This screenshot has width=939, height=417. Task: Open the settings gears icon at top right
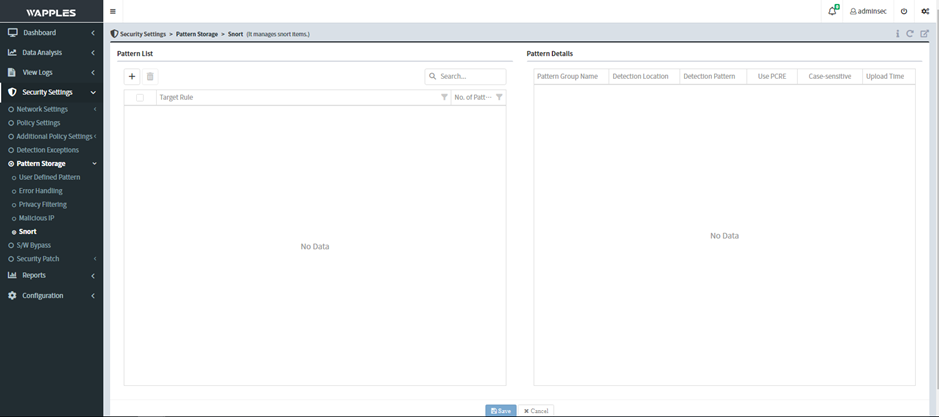(925, 11)
